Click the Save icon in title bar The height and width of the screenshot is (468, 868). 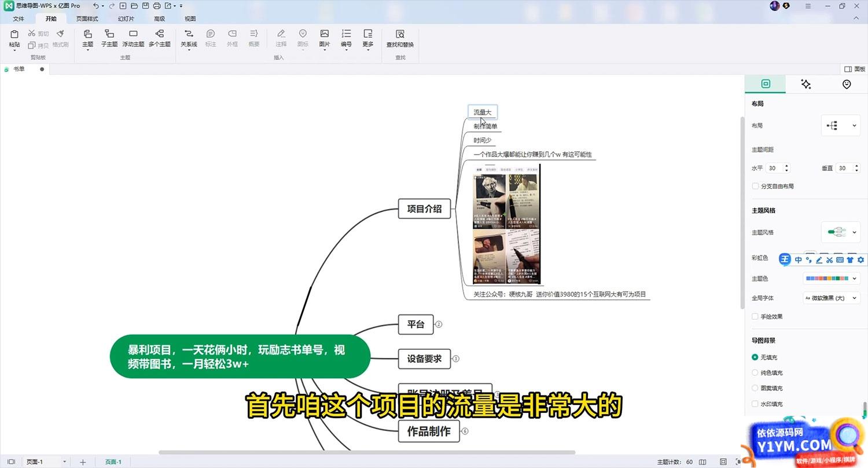(145, 6)
